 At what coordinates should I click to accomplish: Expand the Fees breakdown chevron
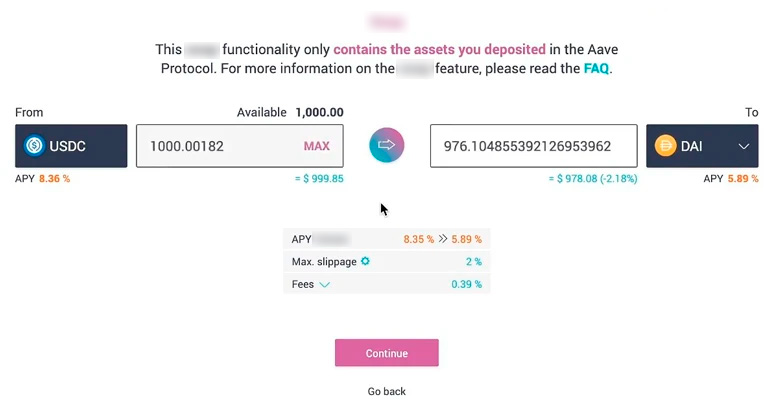coord(325,284)
